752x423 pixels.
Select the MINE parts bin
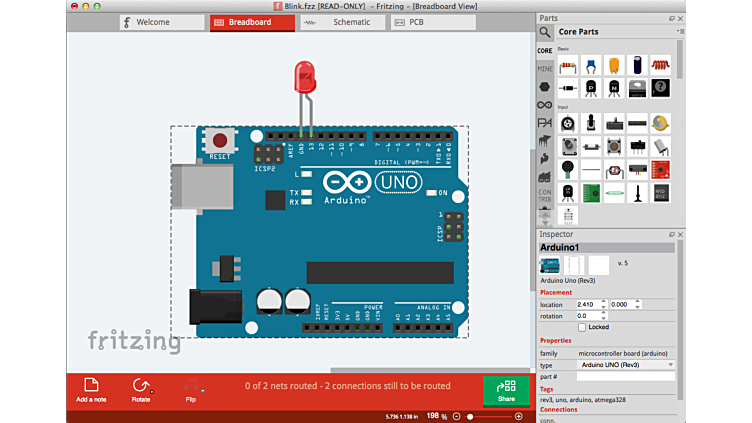(x=545, y=69)
